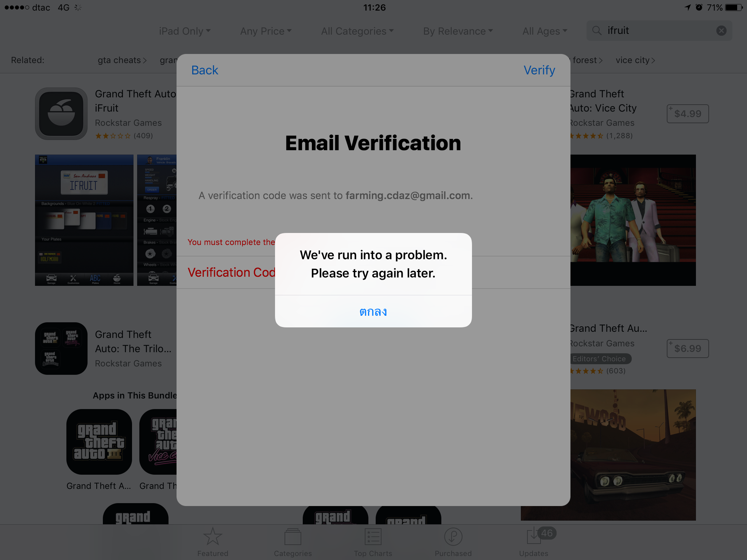Tap the Featured star icon
Image resolution: width=747 pixels, height=560 pixels.
[x=213, y=537]
